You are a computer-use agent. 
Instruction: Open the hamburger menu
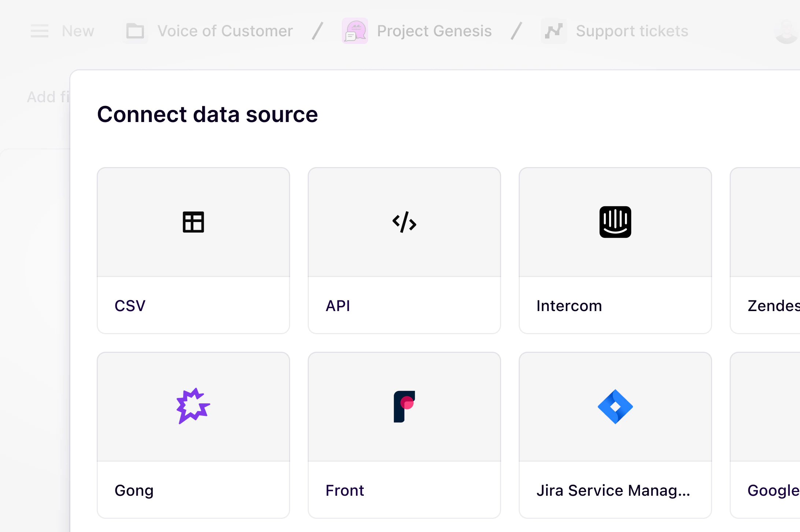click(x=40, y=31)
